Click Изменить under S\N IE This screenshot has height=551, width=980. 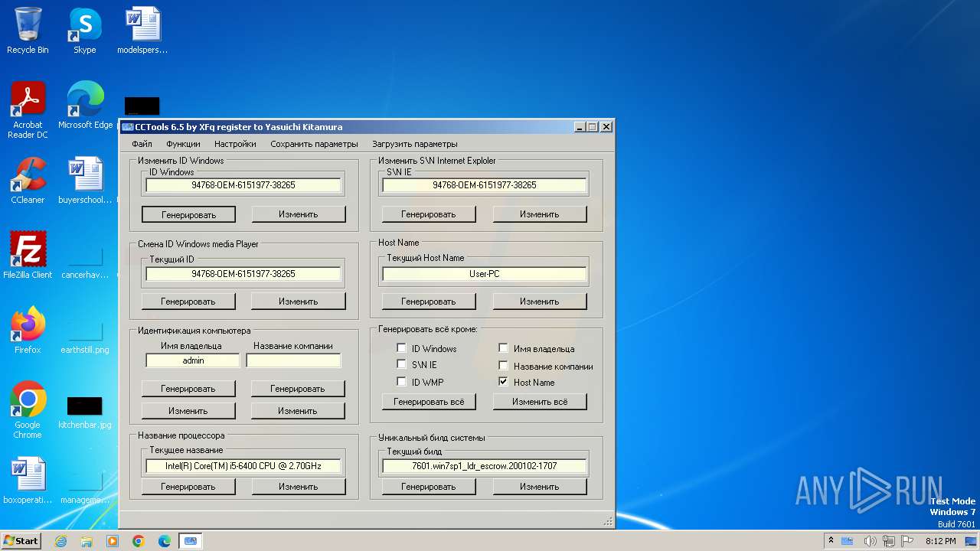pyautogui.click(x=540, y=214)
